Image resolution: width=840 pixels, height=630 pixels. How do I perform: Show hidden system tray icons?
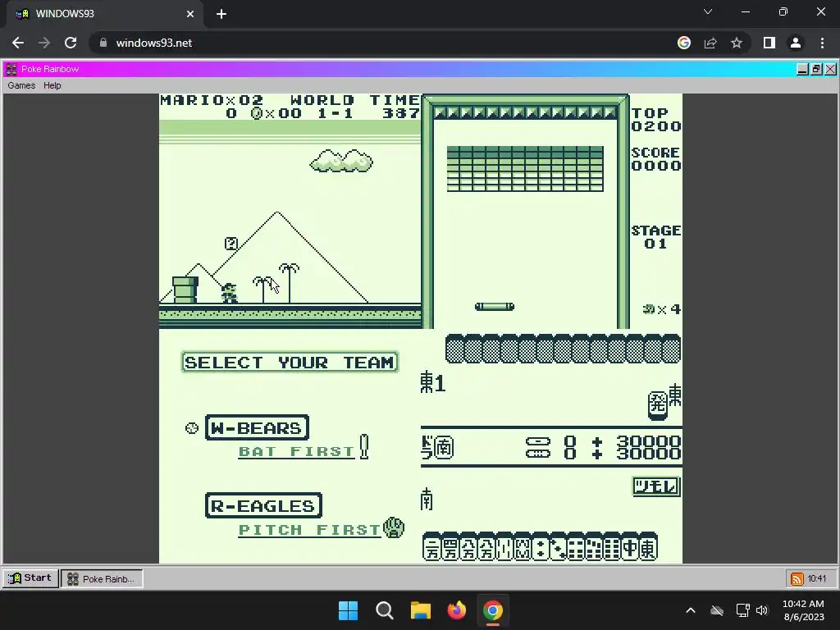pos(691,610)
